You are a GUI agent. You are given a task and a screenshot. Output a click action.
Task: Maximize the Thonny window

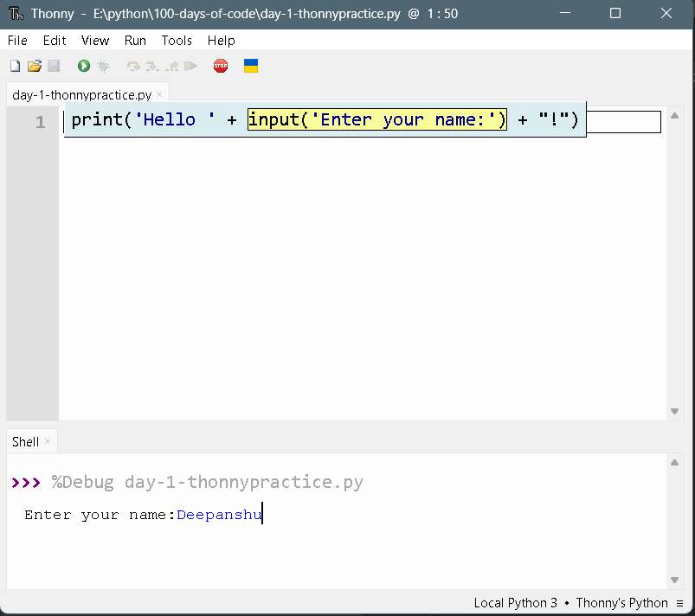pos(615,13)
